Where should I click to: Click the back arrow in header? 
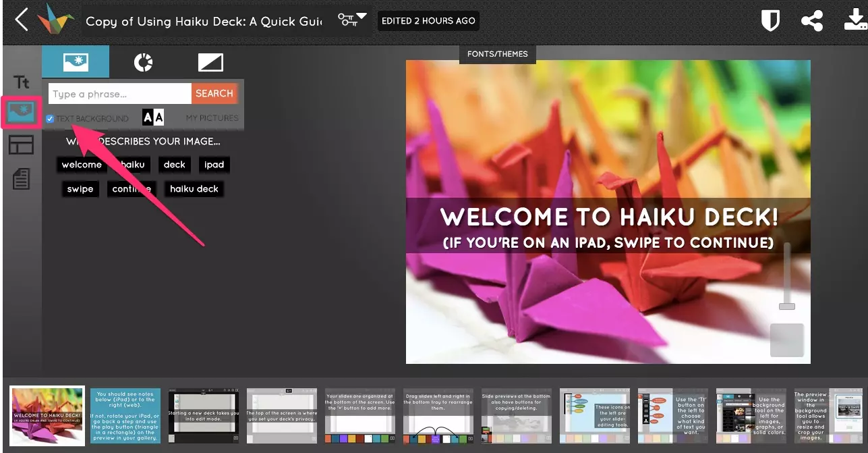(21, 20)
